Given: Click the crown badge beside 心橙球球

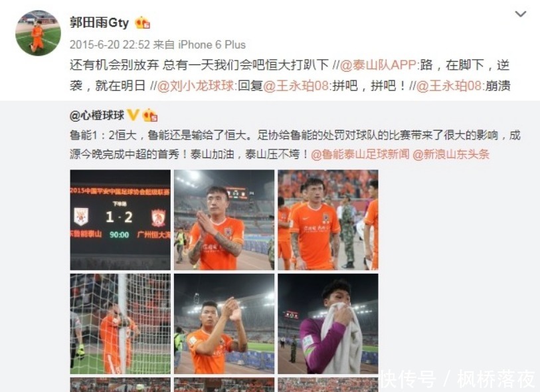Looking at the screenshot, I should (149, 115).
